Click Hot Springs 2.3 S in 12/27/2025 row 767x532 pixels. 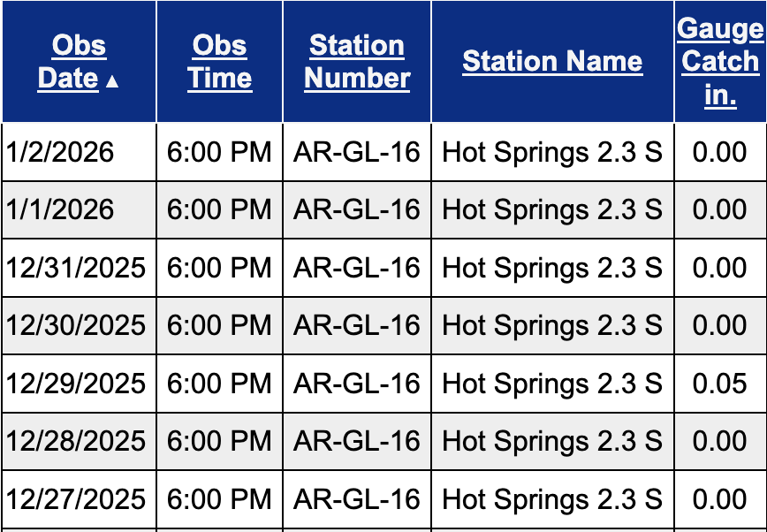tap(552, 499)
